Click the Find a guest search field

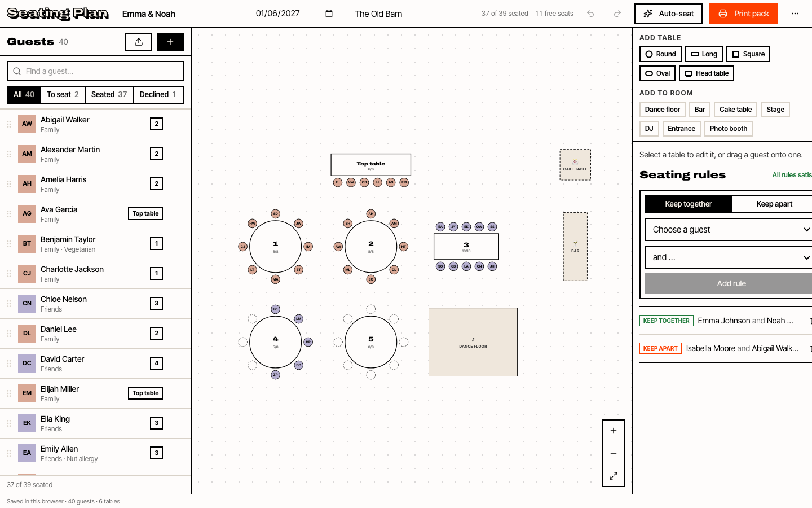point(95,71)
